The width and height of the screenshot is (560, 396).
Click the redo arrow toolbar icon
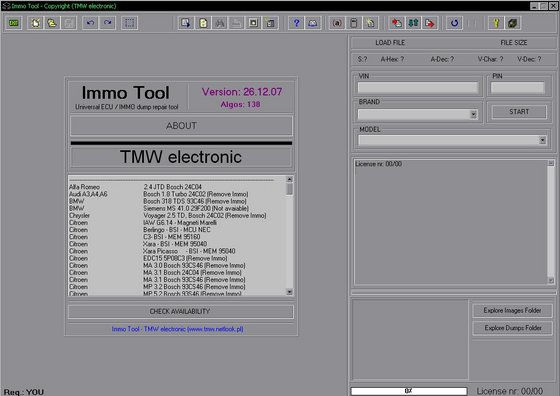[x=108, y=23]
